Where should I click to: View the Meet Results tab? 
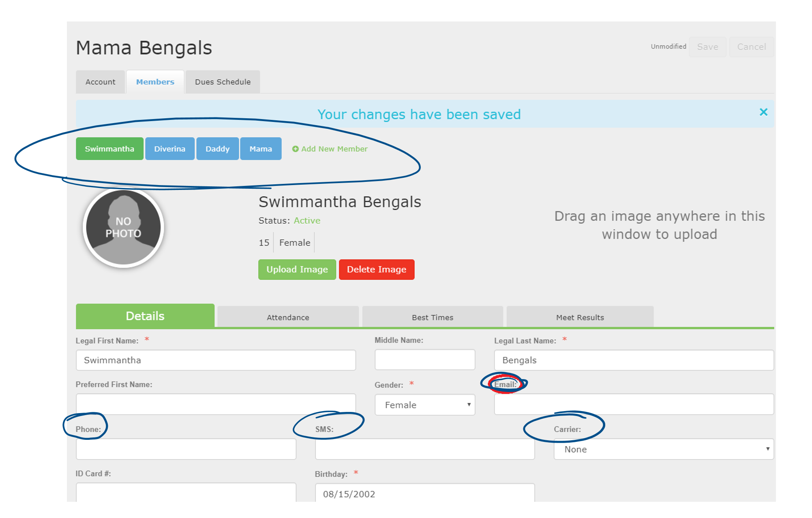click(x=580, y=317)
